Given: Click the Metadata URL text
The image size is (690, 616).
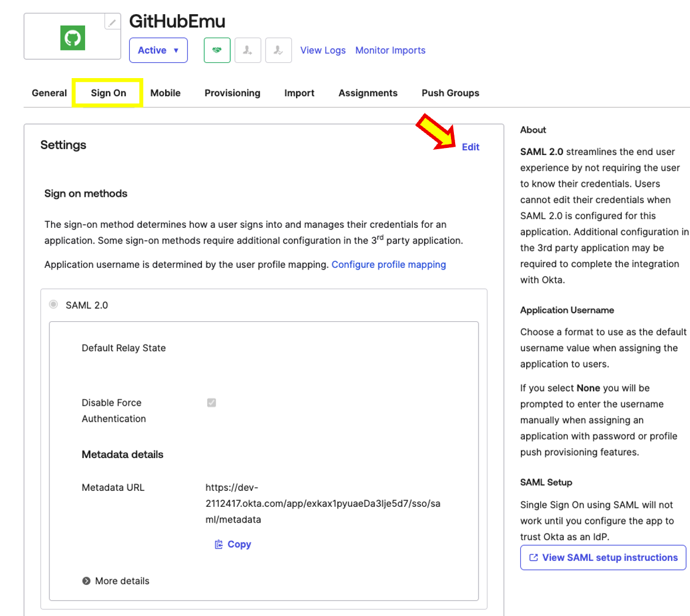Looking at the screenshot, I should coord(323,503).
